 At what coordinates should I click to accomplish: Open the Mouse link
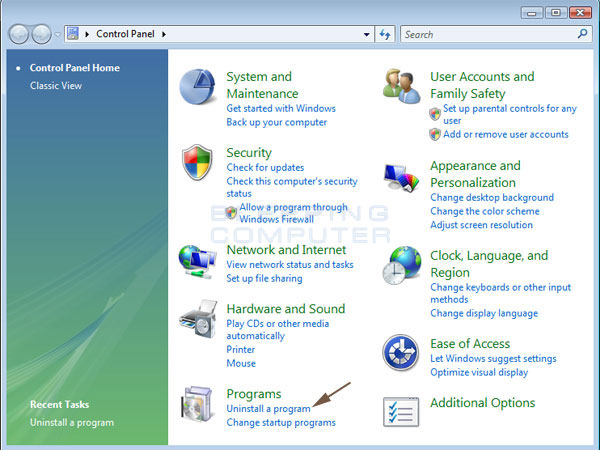241,363
